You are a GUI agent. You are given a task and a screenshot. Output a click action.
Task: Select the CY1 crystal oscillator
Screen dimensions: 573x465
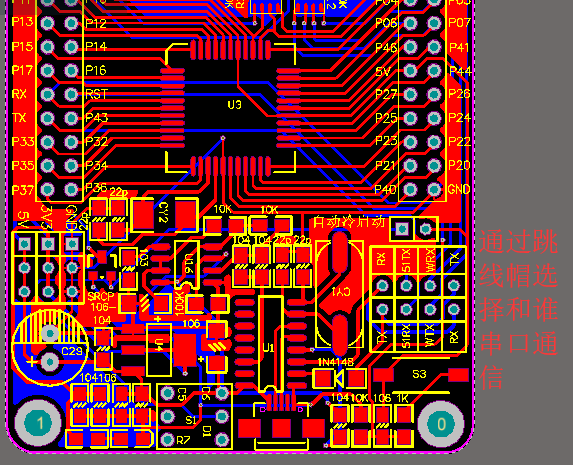(x=339, y=291)
